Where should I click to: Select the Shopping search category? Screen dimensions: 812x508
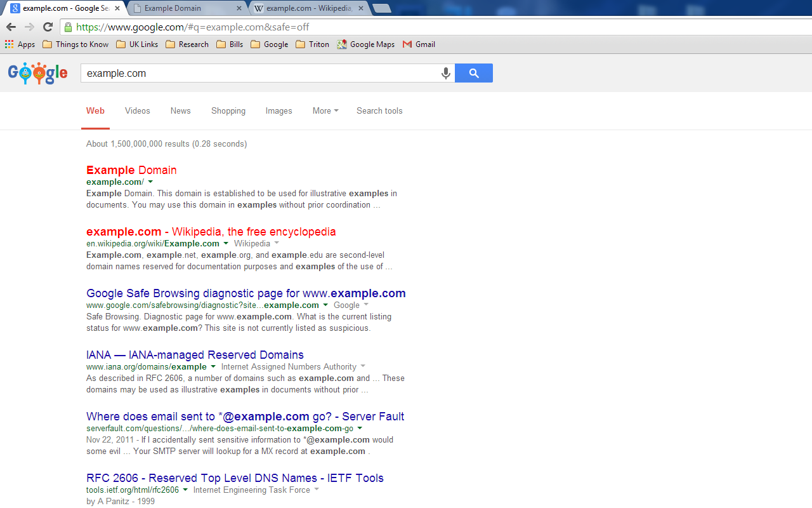(228, 110)
